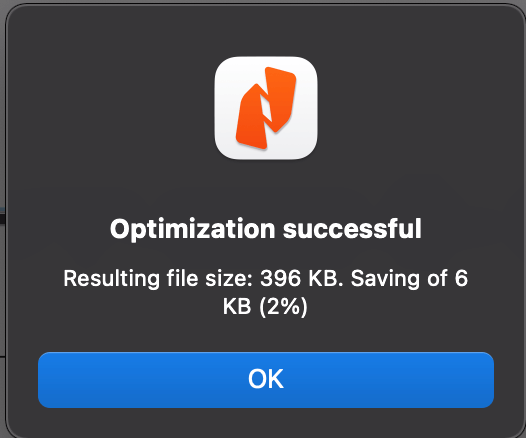Click the 'Resulting file size' message text
This screenshot has height=438, width=526.
[266, 292]
